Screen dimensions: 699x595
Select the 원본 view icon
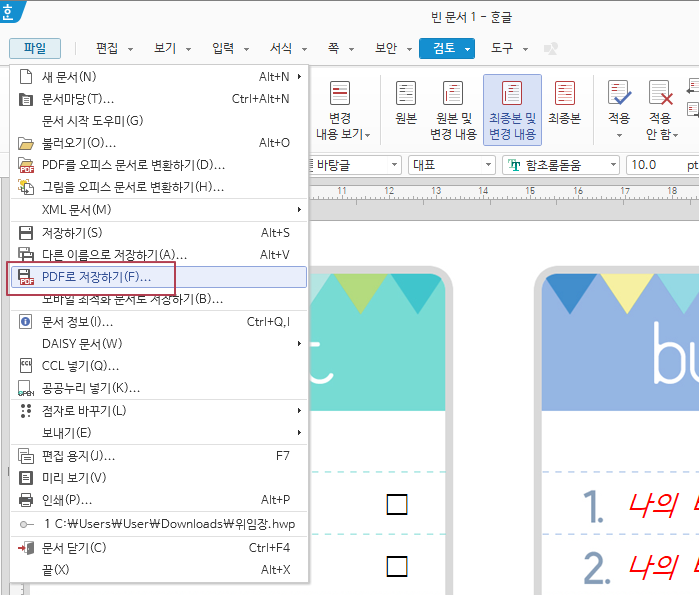click(406, 93)
